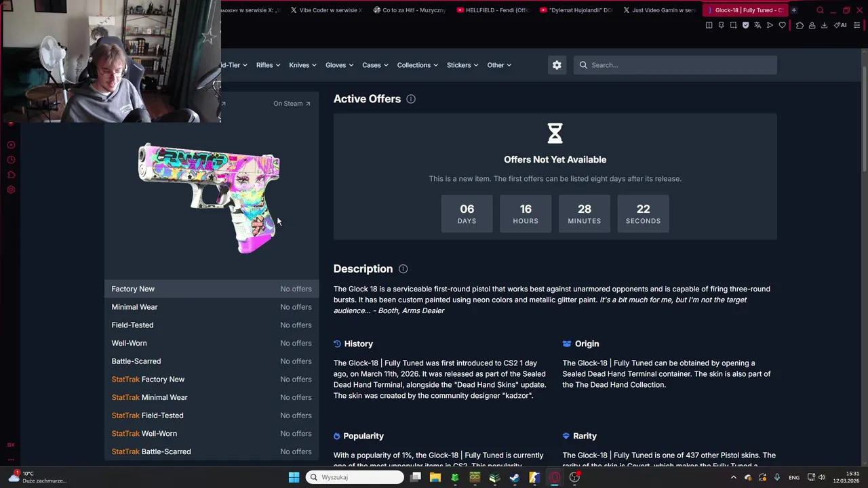
Task: Expand the Mid-Tier dropdown
Action: [234, 65]
